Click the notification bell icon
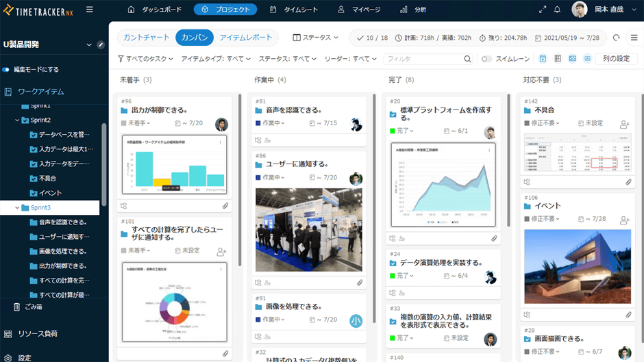Image resolution: width=644 pixels, height=362 pixels. click(557, 10)
